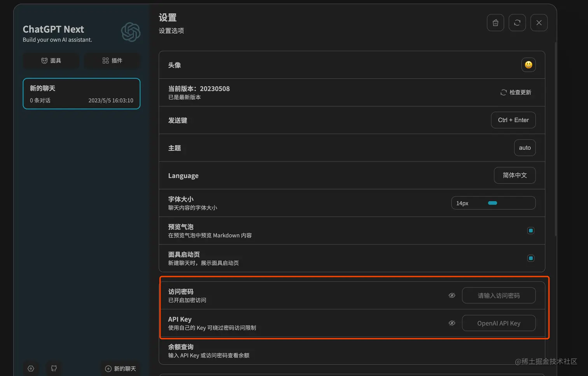Toggle visibility eye for 访问密码
This screenshot has height=376, width=588.
(x=452, y=296)
